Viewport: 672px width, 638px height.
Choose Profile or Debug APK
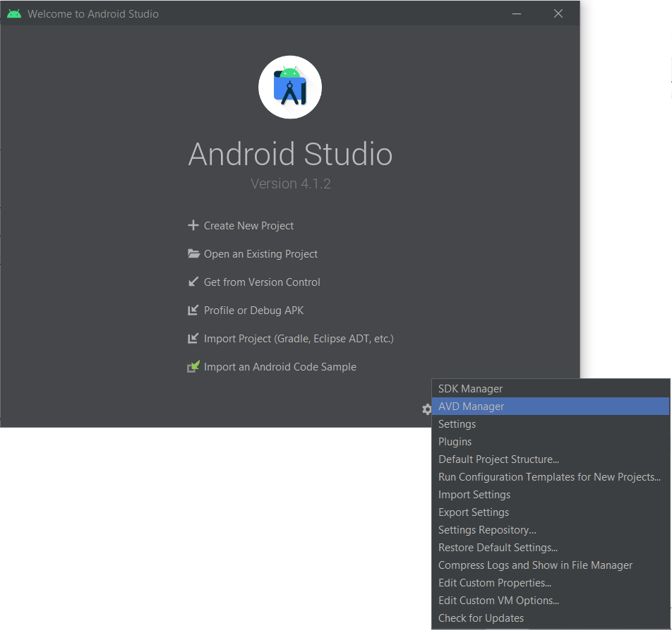coord(253,311)
